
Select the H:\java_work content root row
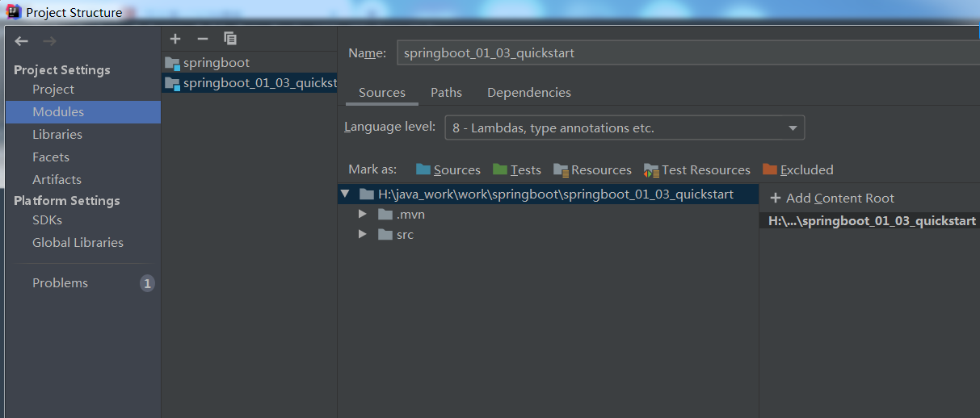pyautogui.click(x=548, y=194)
